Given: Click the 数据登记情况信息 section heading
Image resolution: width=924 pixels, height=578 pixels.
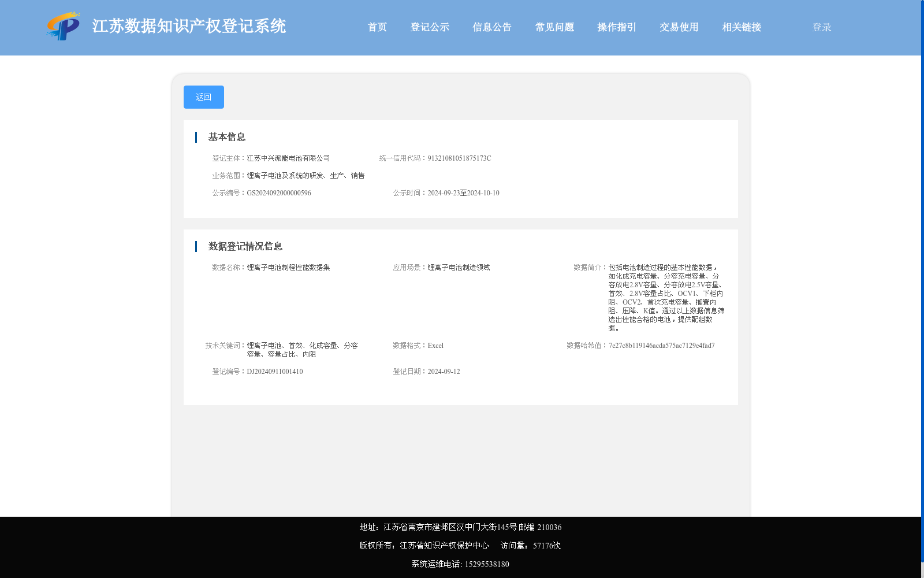Looking at the screenshot, I should click(245, 246).
